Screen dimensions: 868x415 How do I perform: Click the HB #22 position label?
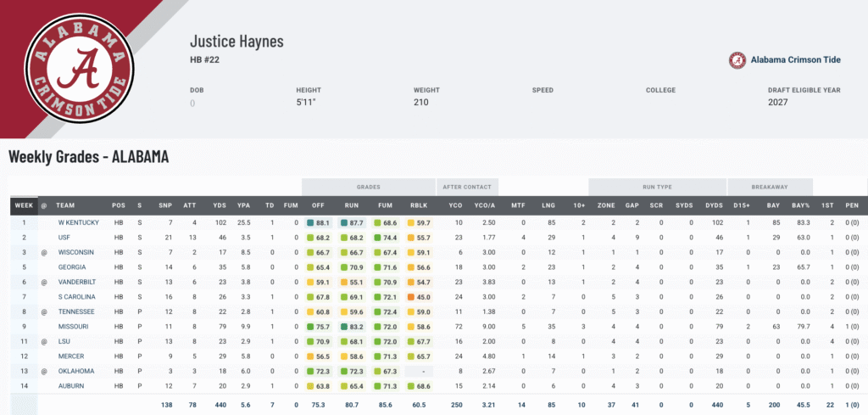205,60
